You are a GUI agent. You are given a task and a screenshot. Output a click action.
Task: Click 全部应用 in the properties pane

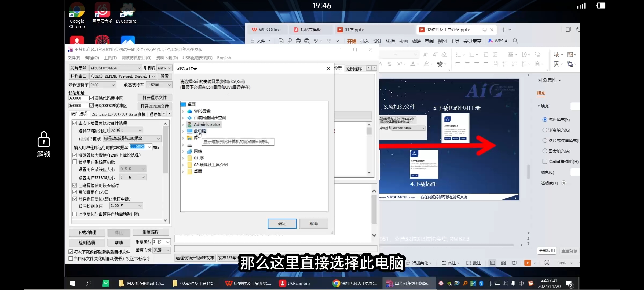click(547, 251)
